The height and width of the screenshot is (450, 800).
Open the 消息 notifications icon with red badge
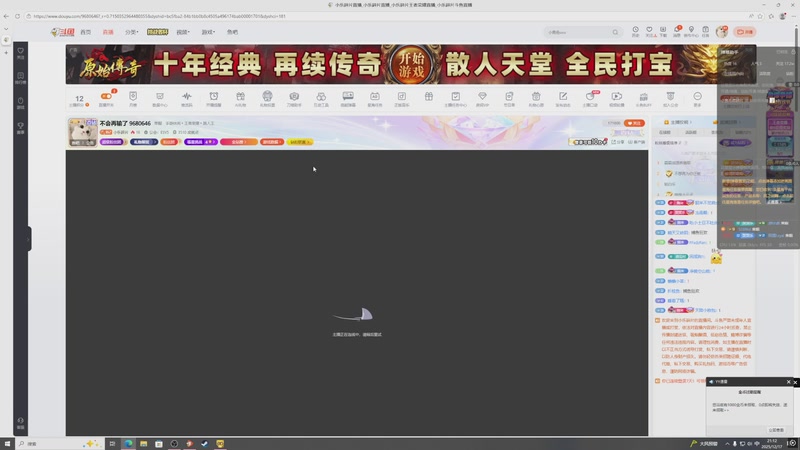[677, 32]
